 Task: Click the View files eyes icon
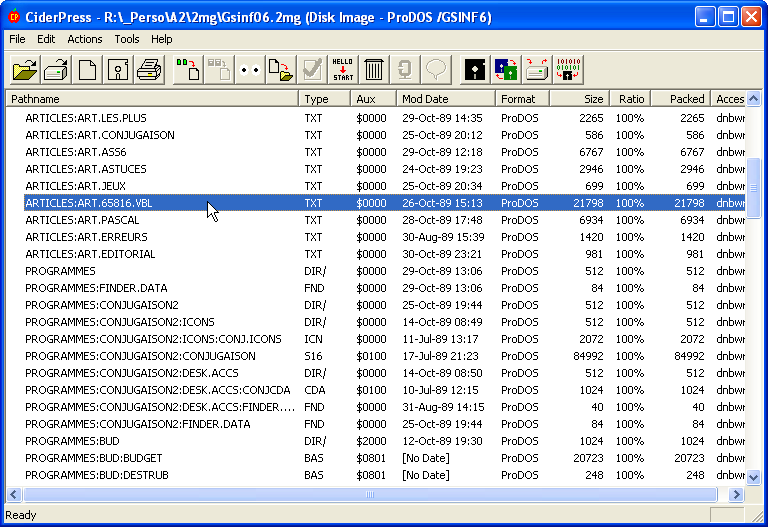pyautogui.click(x=250, y=70)
